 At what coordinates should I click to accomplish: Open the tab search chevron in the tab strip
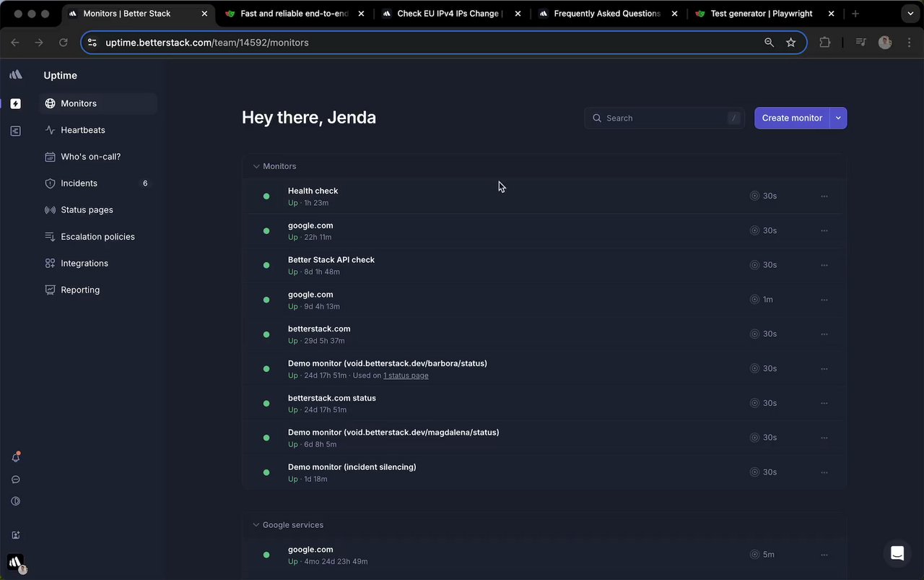910,14
